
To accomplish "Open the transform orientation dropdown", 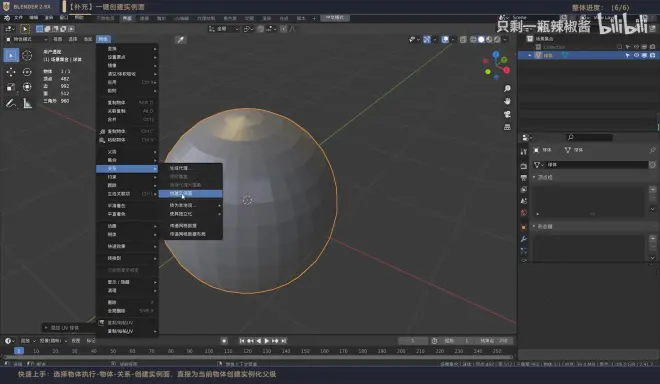I will click(x=224, y=29).
